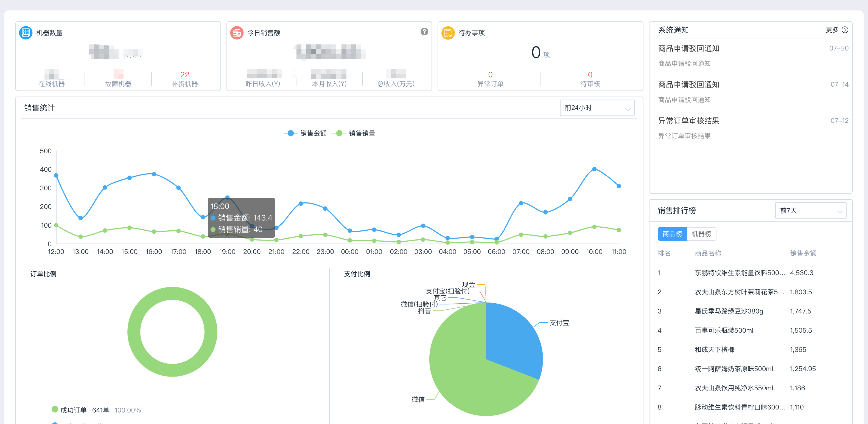This screenshot has width=868, height=424.
Task: Click the 4,530.3 sales amount value
Action: 802,273
